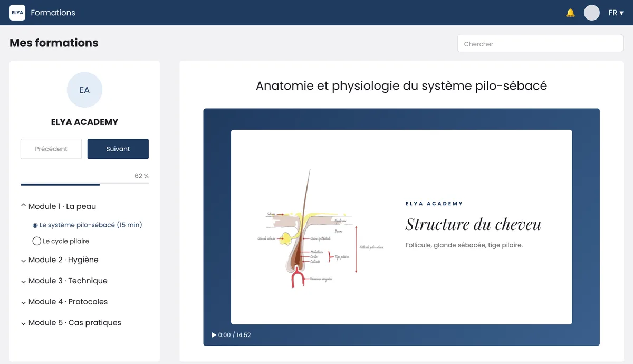This screenshot has width=633, height=364.
Task: Open the FR language dropdown
Action: (x=616, y=13)
